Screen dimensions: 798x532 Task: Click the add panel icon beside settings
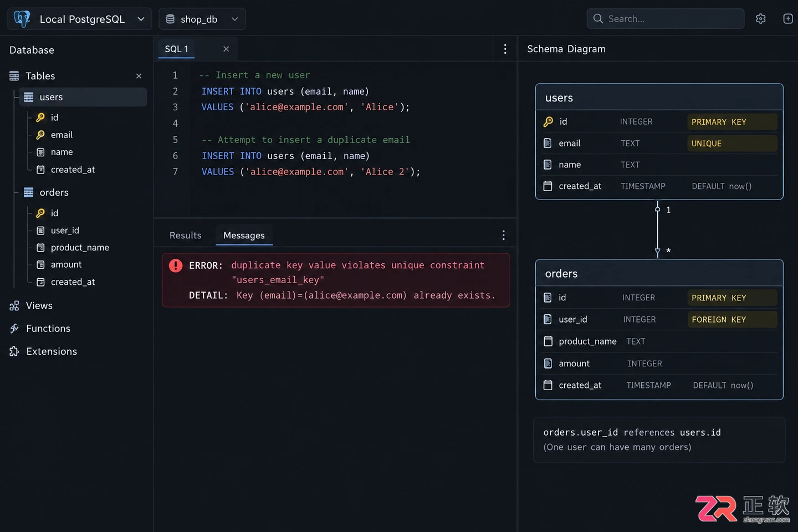pos(788,19)
